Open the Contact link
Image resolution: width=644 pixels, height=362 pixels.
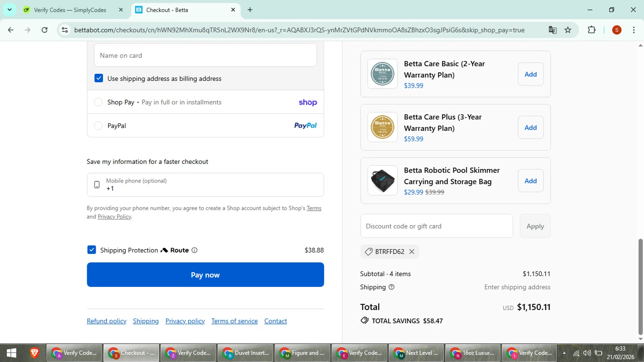[276, 321]
